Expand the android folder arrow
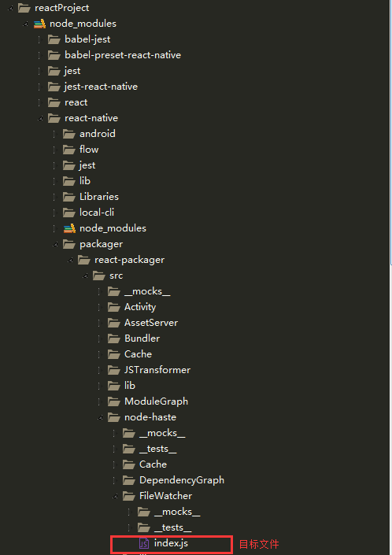 point(55,134)
